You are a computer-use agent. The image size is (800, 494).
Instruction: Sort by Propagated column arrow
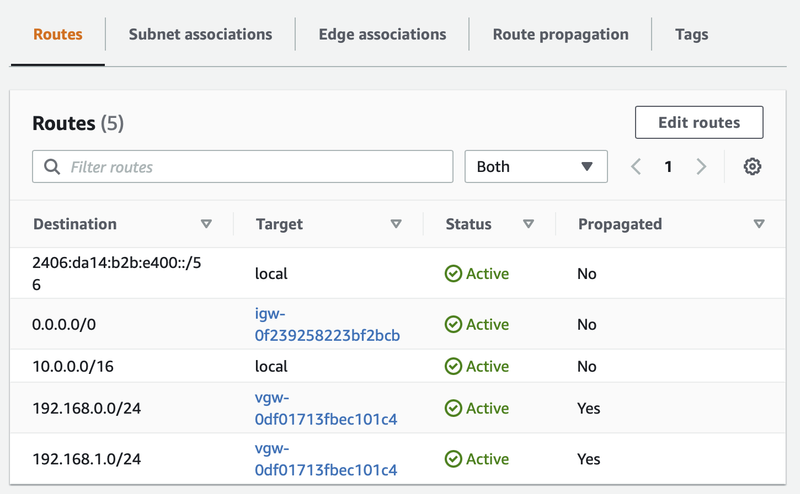(x=759, y=224)
